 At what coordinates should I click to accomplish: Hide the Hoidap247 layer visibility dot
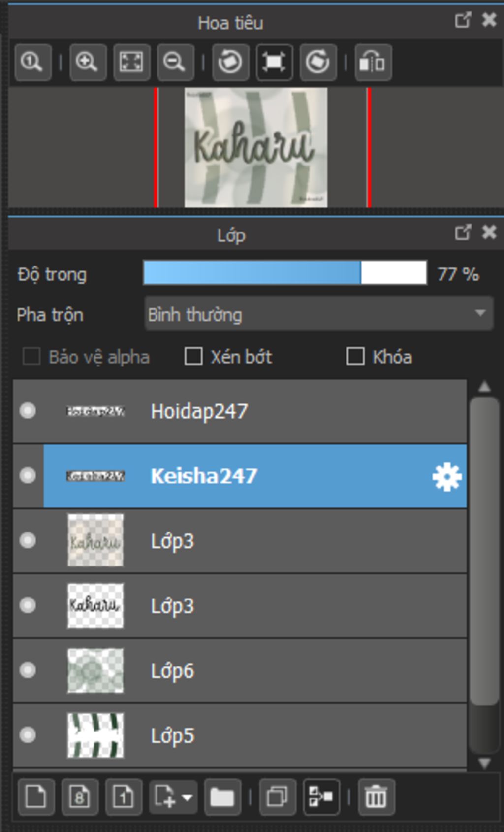pyautogui.click(x=28, y=411)
